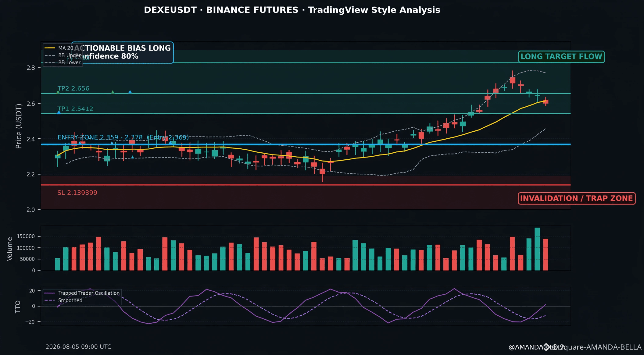Image resolution: width=644 pixels, height=355 pixels.
Task: Click the Trapped Trader Oscillation purple line sample
Action: pyautogui.click(x=50, y=293)
